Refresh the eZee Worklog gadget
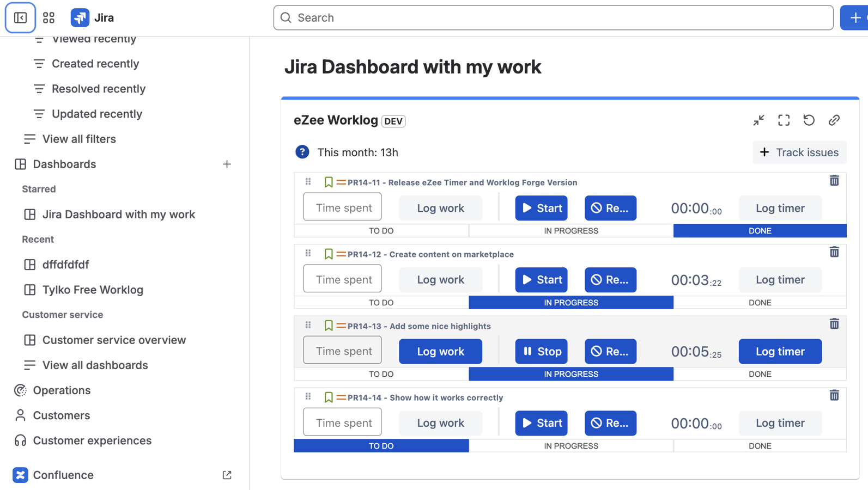 809,120
